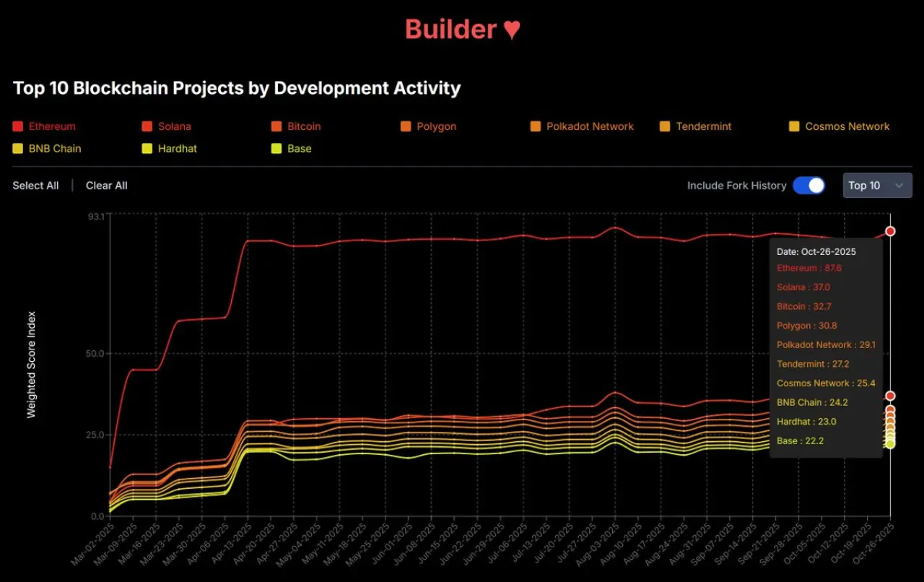This screenshot has width=924, height=582.
Task: Click the Base yellow-green legend swatch
Action: [276, 149]
